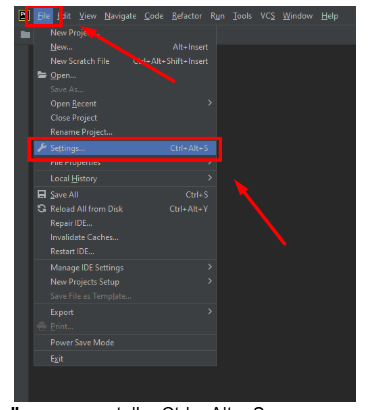Select Restart IDE...
Image resolution: width=373 pixels, height=410 pixels.
click(x=125, y=251)
